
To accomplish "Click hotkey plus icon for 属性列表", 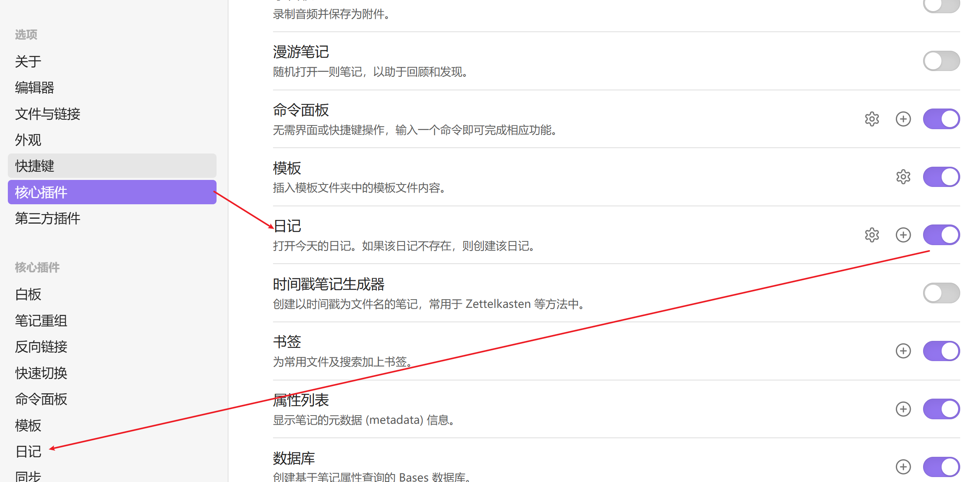I will tap(903, 409).
